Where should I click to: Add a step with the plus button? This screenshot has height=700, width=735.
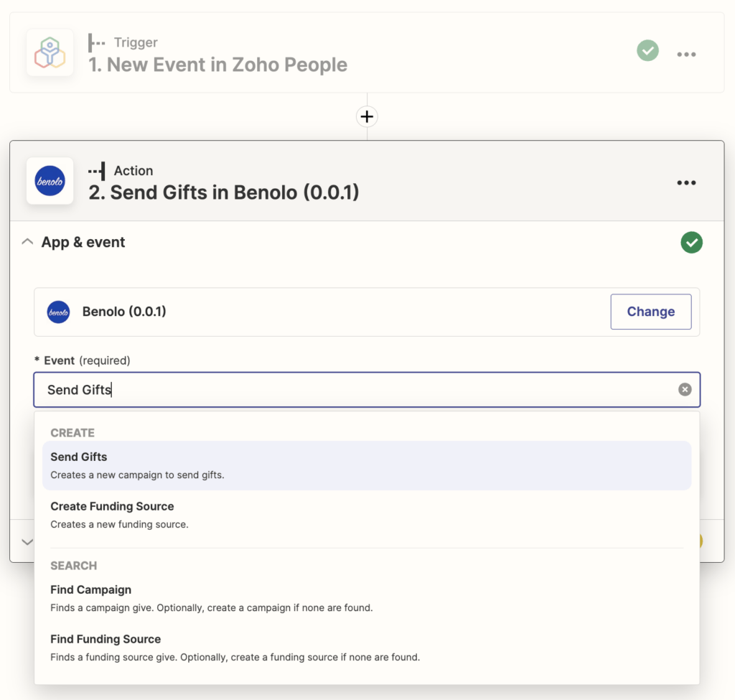tap(367, 116)
